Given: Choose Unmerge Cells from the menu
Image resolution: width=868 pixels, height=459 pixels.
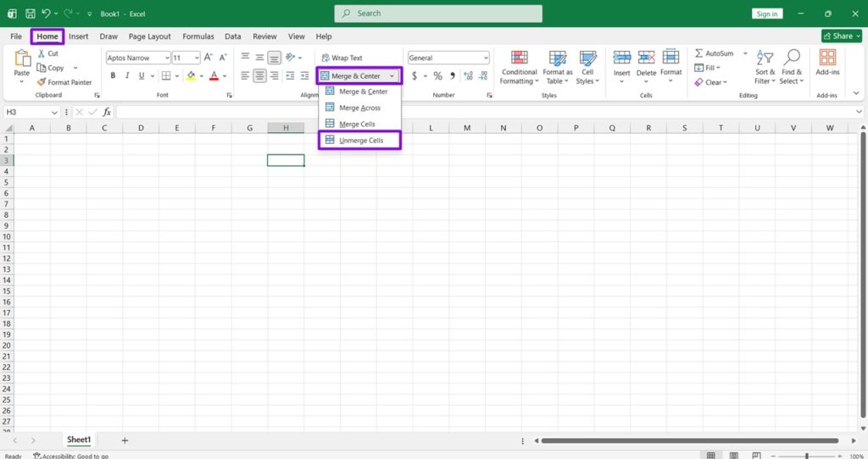Looking at the screenshot, I should pos(359,141).
